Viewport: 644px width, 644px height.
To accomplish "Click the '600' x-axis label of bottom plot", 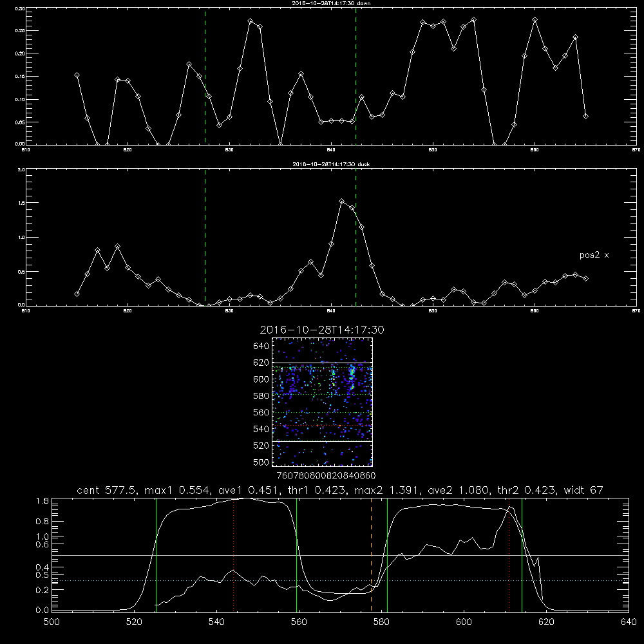I will 464,622.
